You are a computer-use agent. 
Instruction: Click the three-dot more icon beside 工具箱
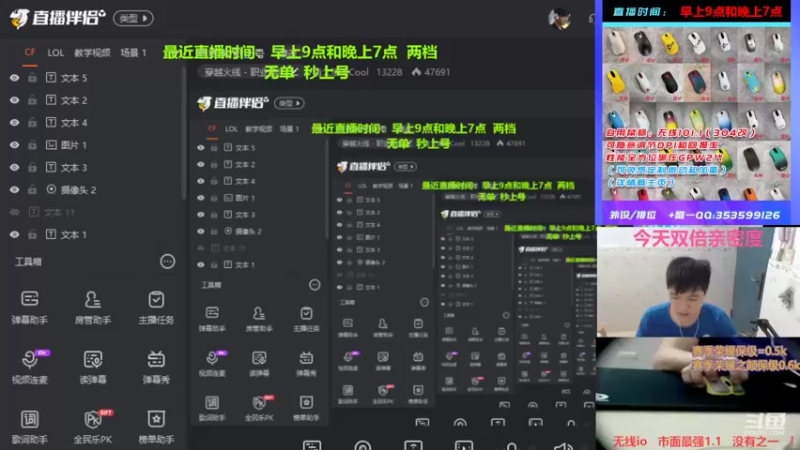coord(167,262)
